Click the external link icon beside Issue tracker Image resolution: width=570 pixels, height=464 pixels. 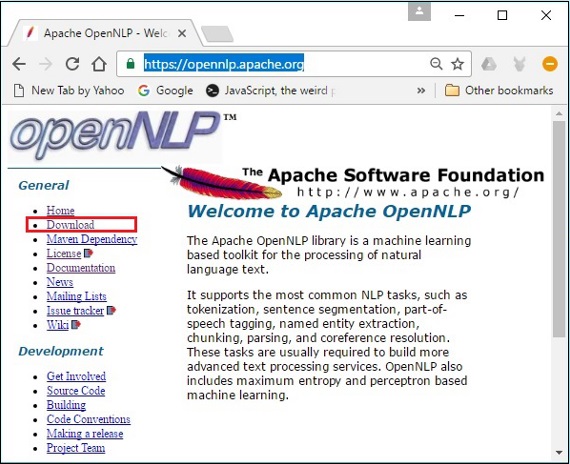click(x=111, y=311)
